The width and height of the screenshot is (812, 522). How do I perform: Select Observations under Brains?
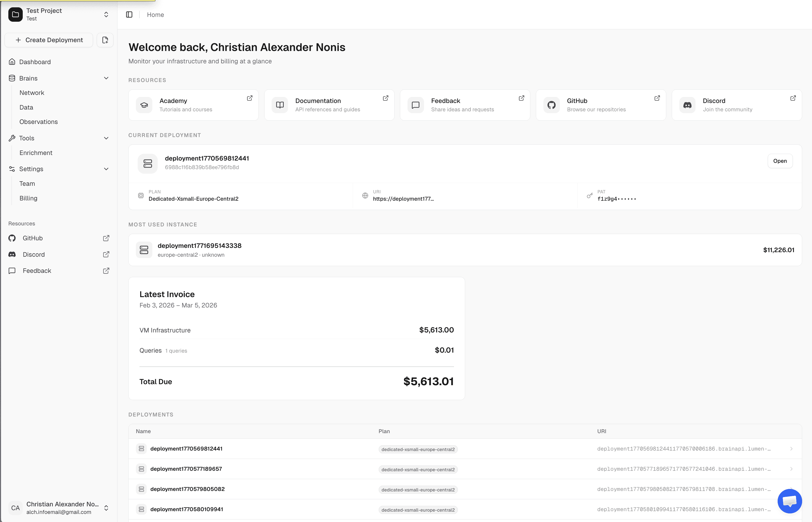point(39,122)
